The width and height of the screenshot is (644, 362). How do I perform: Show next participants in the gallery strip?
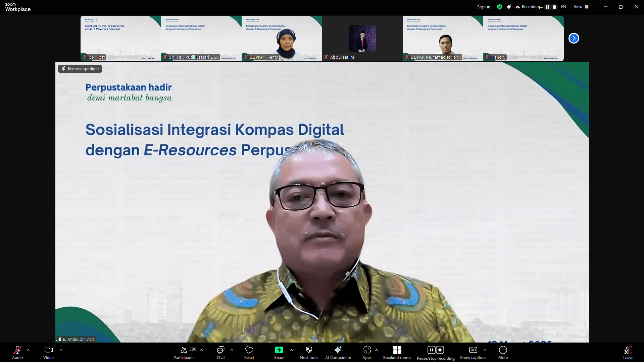(574, 38)
